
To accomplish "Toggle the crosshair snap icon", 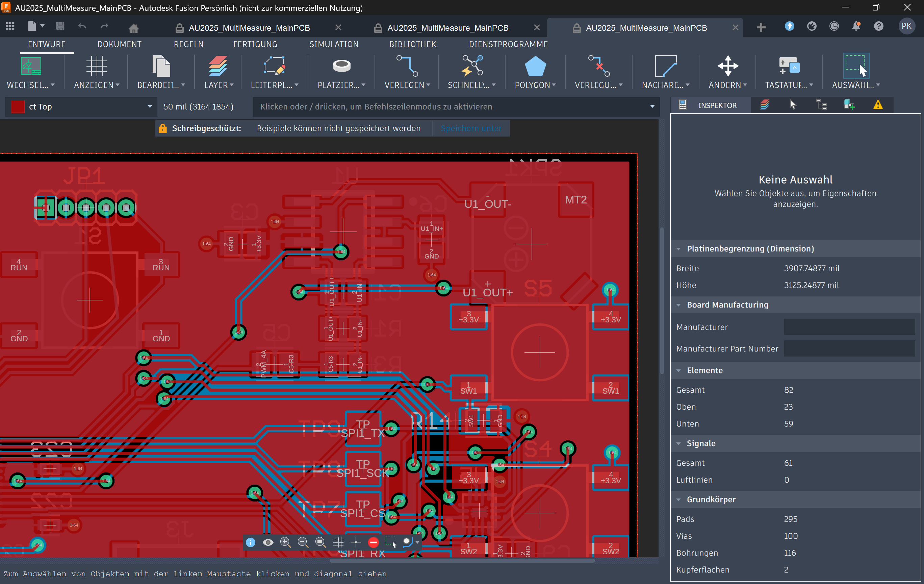I will [x=356, y=542].
